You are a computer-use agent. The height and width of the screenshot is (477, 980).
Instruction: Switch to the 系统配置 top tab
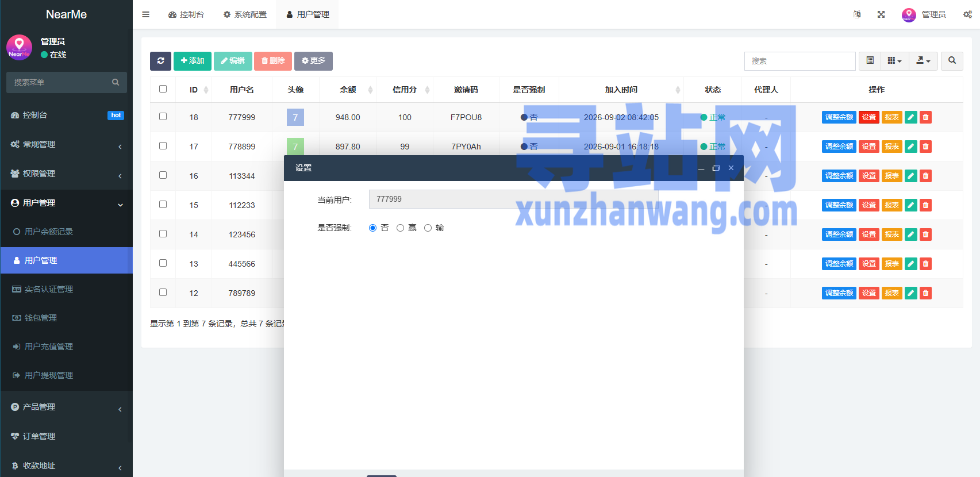tap(245, 14)
